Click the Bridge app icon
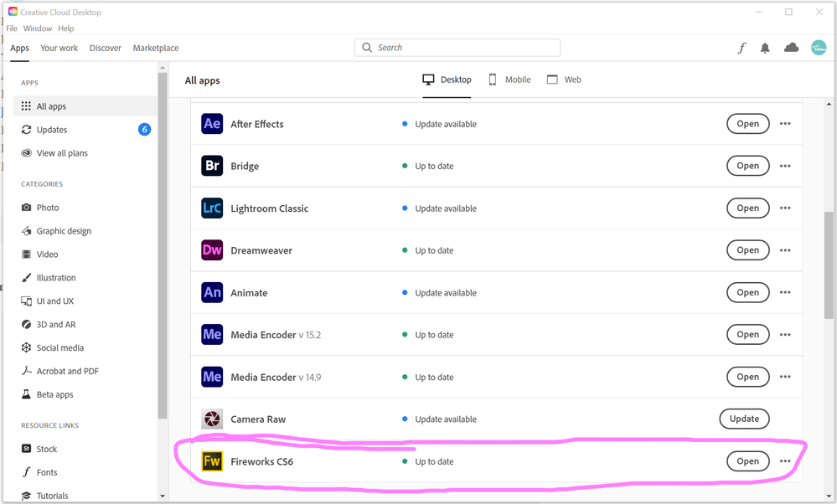Viewport: 837px width, 504px height. click(x=212, y=166)
